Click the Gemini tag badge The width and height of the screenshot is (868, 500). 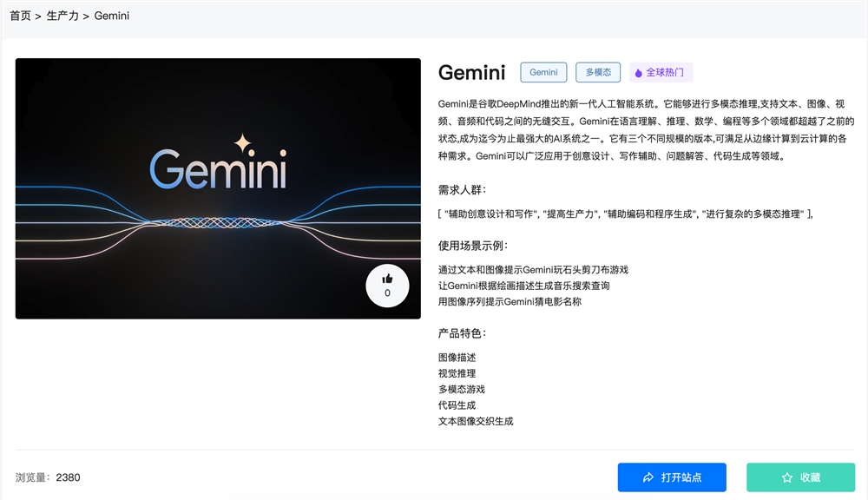click(543, 73)
